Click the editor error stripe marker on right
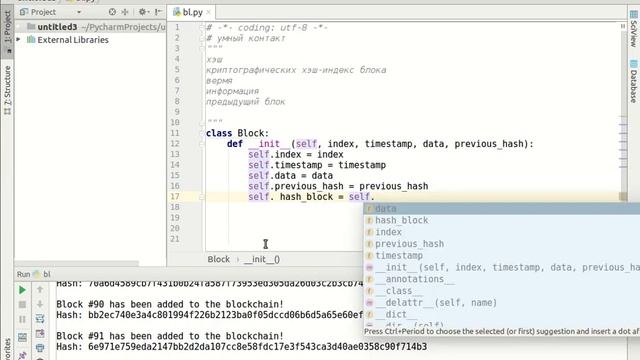The width and height of the screenshot is (640, 360). (623, 196)
